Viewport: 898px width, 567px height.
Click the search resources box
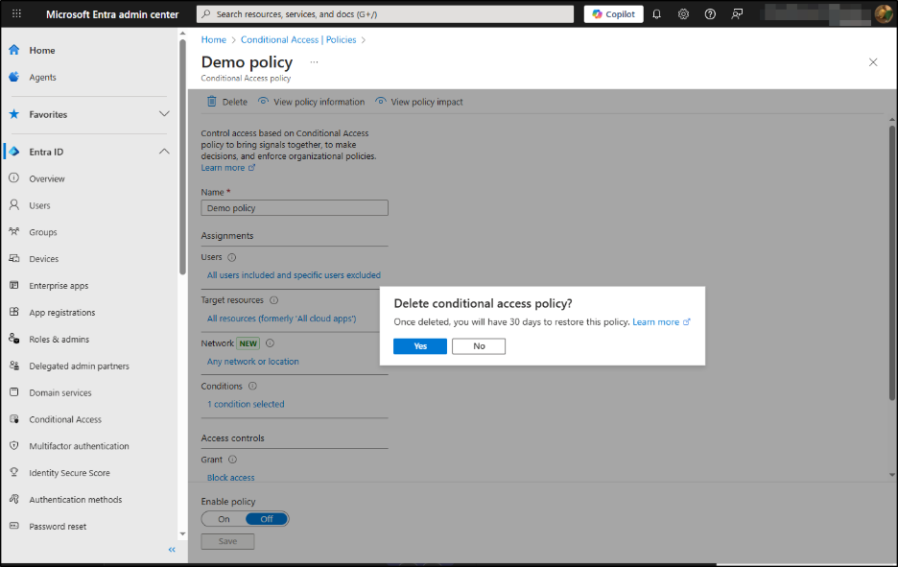[x=385, y=14]
